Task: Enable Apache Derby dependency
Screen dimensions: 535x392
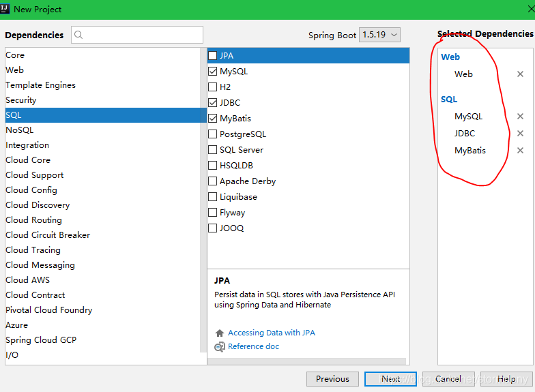Action: [x=213, y=181]
